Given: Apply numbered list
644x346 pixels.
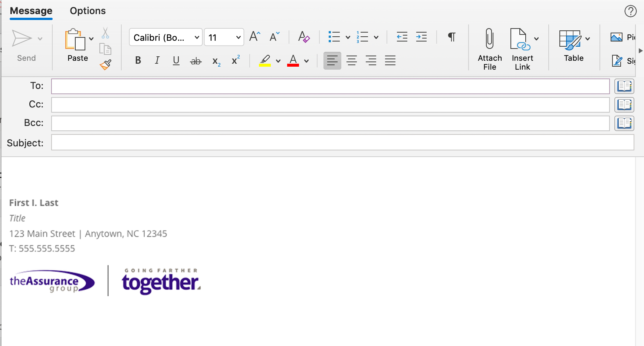Looking at the screenshot, I should point(362,37).
